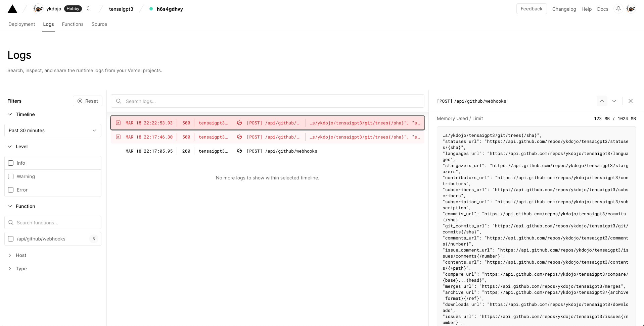This screenshot has height=326, width=644.
Task: Click the function icon on the 22:22:53.93 row
Action: (x=239, y=123)
